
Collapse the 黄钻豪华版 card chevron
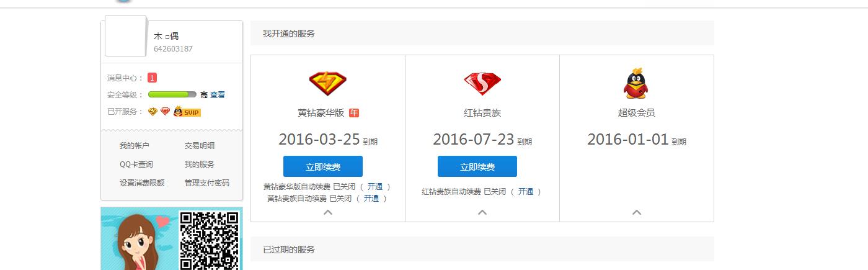pos(328,212)
